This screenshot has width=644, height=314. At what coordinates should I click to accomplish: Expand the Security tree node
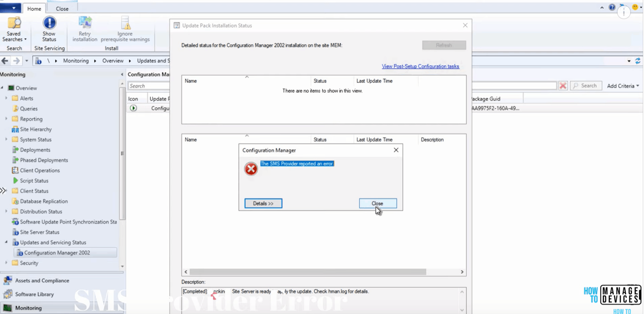(x=6, y=263)
